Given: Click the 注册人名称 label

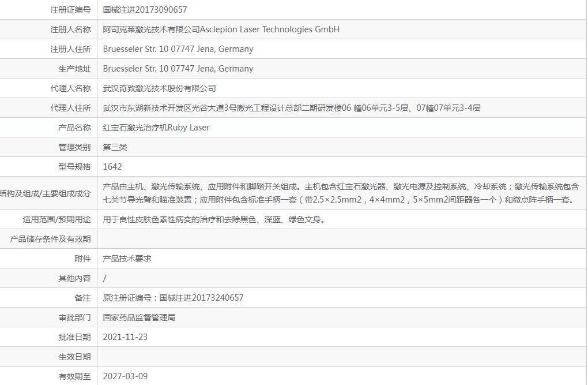Looking at the screenshot, I should 70,29.
